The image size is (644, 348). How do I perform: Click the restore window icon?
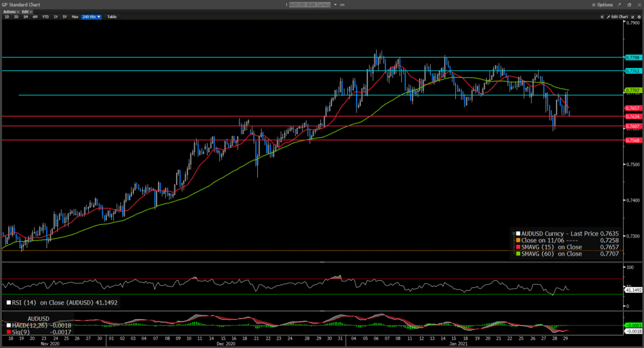(629, 5)
